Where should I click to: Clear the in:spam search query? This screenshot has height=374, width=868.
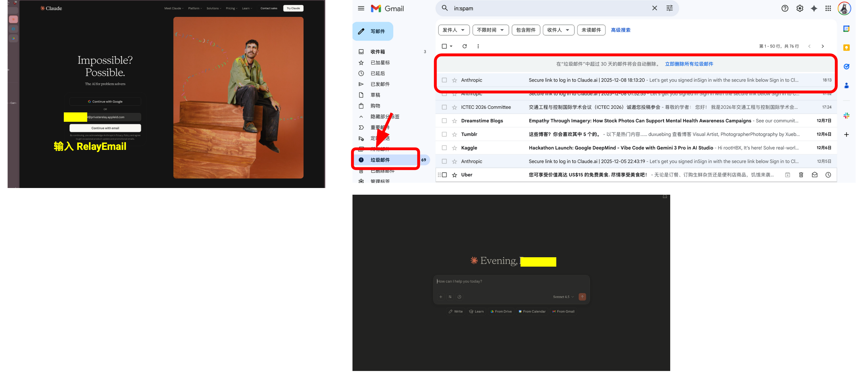[x=655, y=8]
